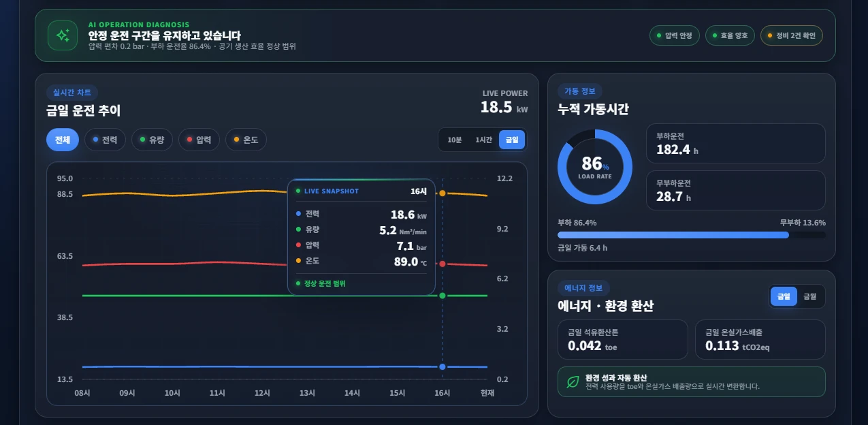Switch chart range to 10분
868x425 pixels.
454,140
